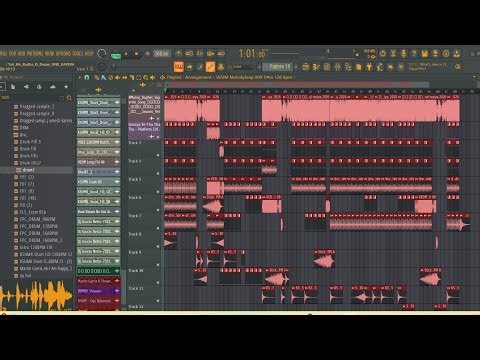The height and width of the screenshot is (360, 480).
Task: Expand the 'FLS_Drum 05b' browser folder
Action: tap(33, 212)
